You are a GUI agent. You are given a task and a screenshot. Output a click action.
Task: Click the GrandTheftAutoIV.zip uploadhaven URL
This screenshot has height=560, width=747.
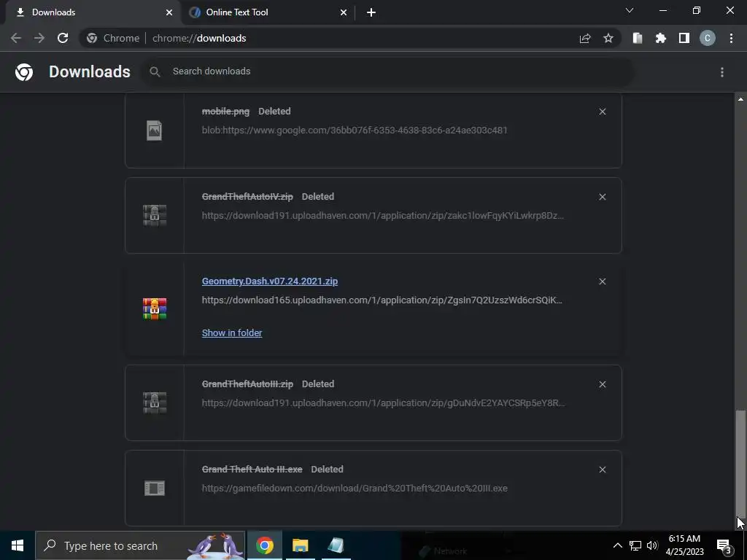pos(382,215)
